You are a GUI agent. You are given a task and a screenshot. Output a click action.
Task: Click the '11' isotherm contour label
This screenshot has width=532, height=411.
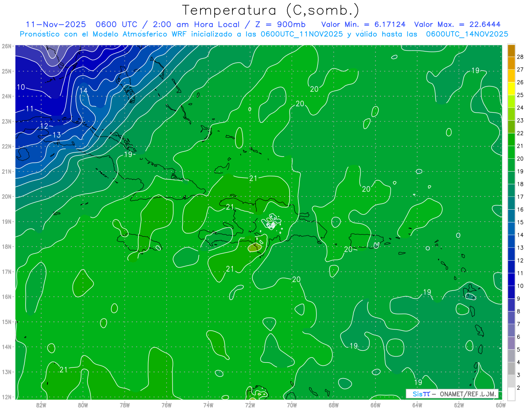29,109
